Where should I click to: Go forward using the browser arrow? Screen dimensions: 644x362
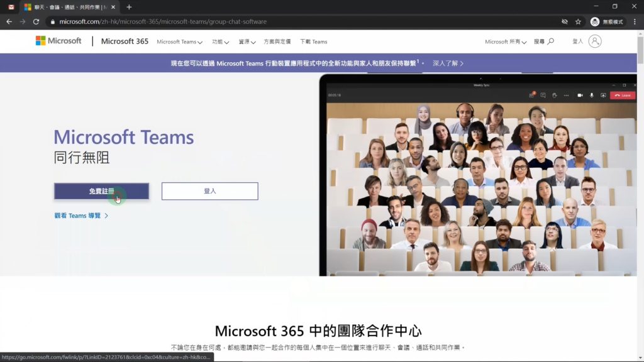point(23,22)
